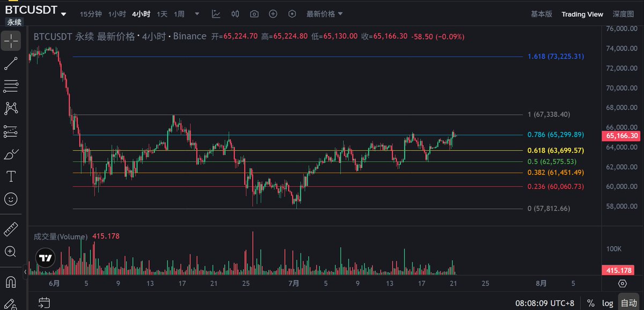Select the Trading View chart tab

click(x=582, y=15)
